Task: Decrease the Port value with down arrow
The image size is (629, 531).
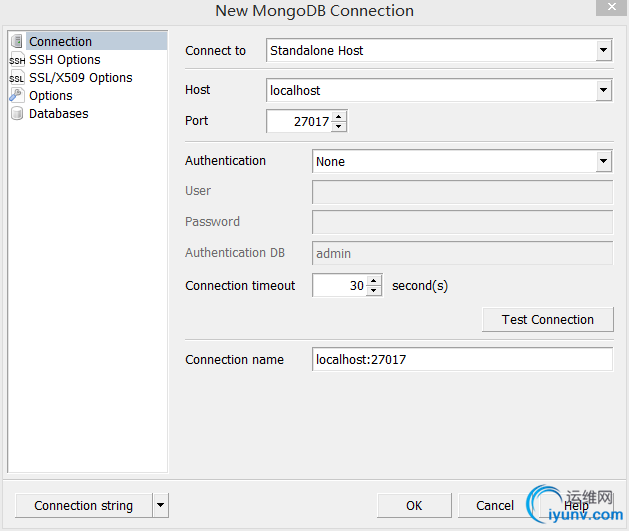Action: (339, 126)
